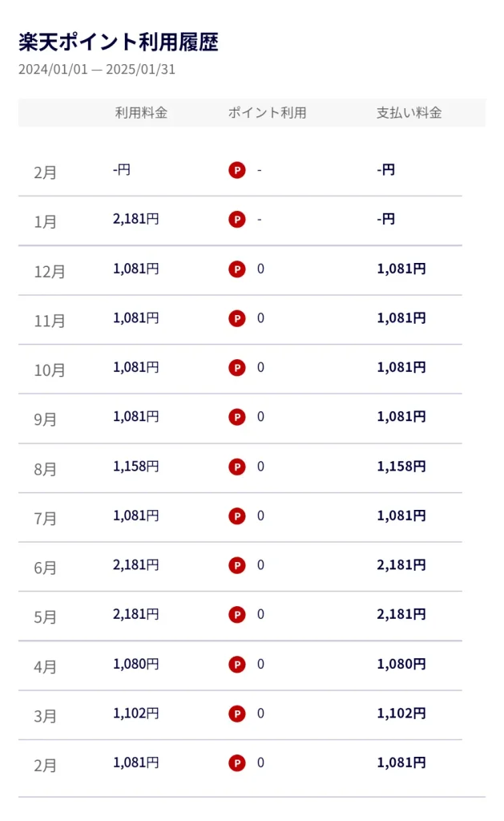Viewport: 504px width, 821px height.
Task: Click the red P icon for 6月
Action: coord(237,565)
